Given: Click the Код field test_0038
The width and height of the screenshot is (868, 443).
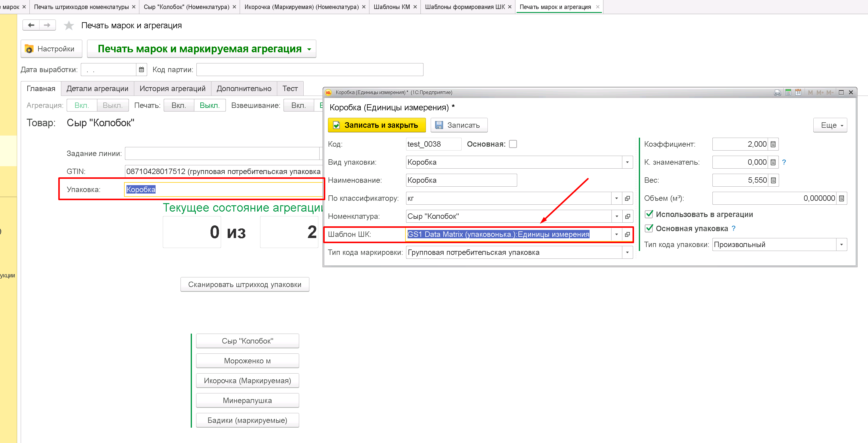Looking at the screenshot, I should tap(433, 144).
